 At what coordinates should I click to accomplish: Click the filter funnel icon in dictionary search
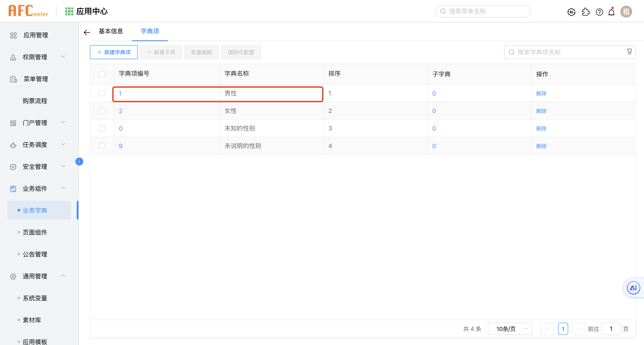629,52
